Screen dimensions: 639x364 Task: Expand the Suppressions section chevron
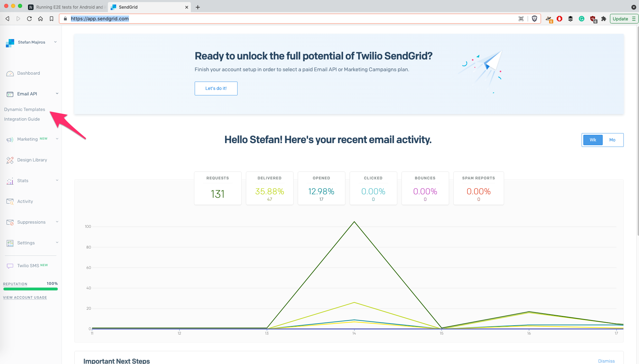(57, 222)
